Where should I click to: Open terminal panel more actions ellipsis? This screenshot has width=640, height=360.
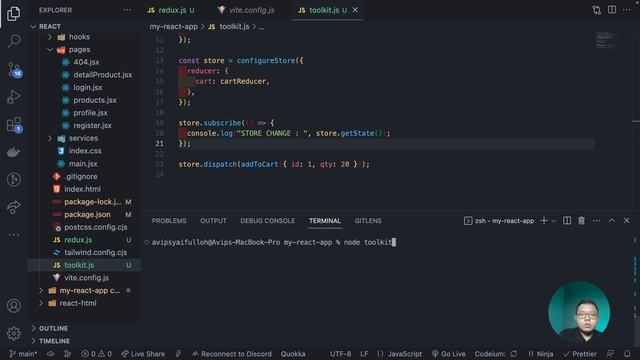point(596,220)
